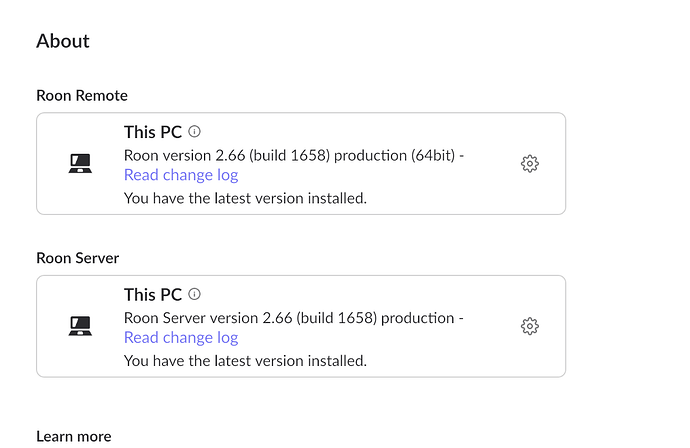Open Read change log for Roon Remote

tap(181, 175)
